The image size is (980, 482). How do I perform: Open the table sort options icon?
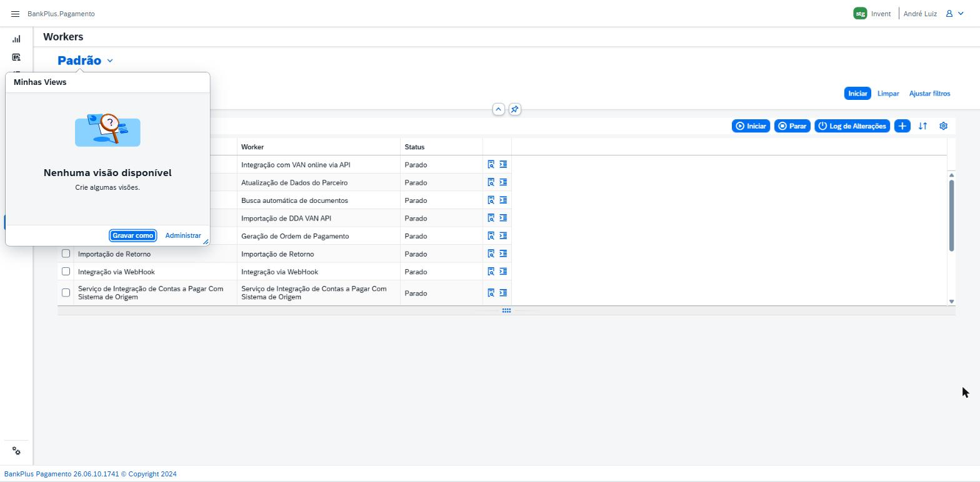click(x=922, y=126)
